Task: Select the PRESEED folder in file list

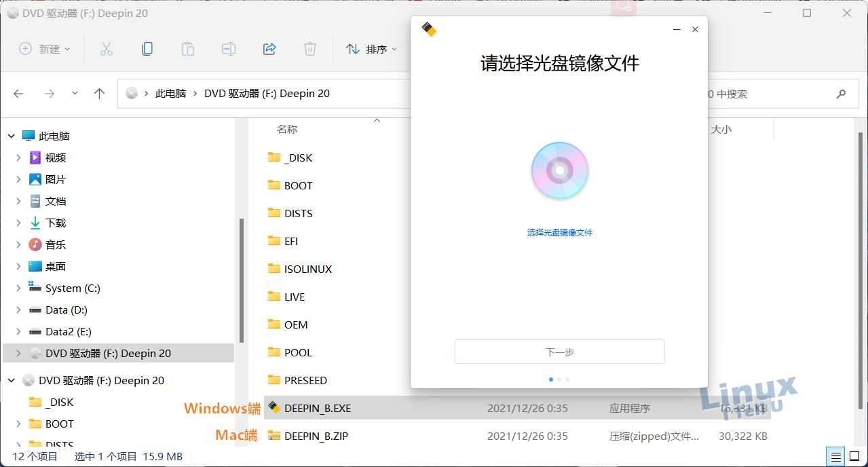Action: click(x=297, y=380)
